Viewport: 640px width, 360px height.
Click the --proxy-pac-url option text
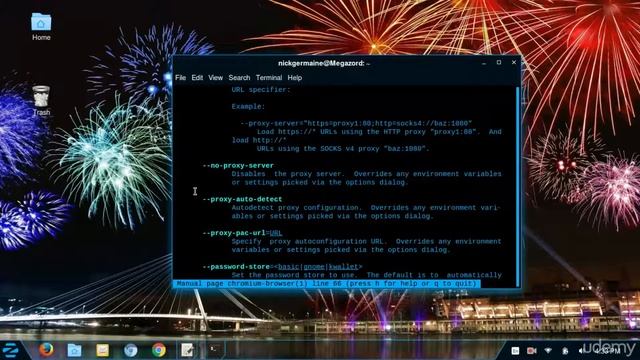[234, 233]
